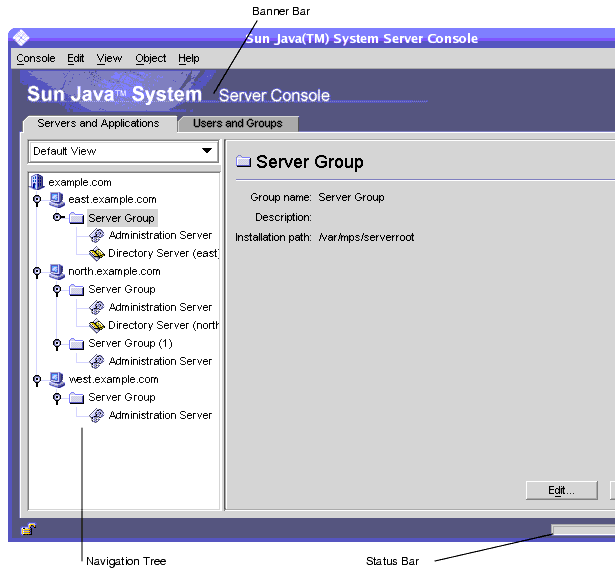Collapse the north.example.com node
The width and height of the screenshot is (615, 586).
pyautogui.click(x=37, y=272)
